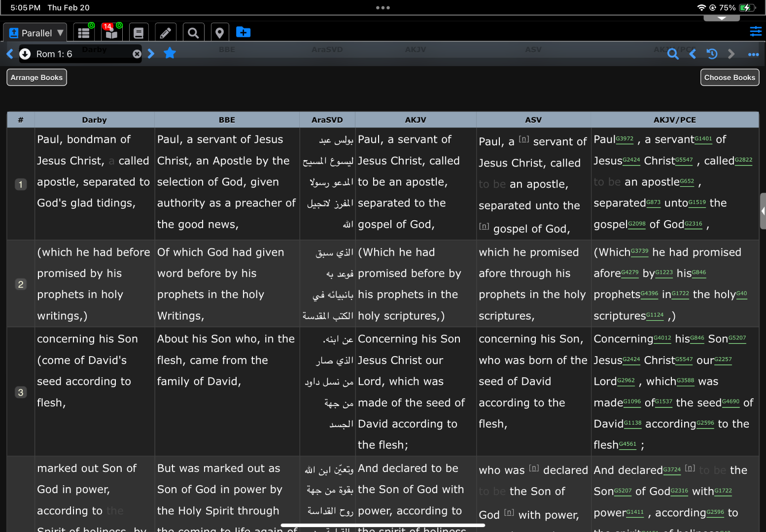
Task: Select the pencil notes tab
Action: pos(166,33)
